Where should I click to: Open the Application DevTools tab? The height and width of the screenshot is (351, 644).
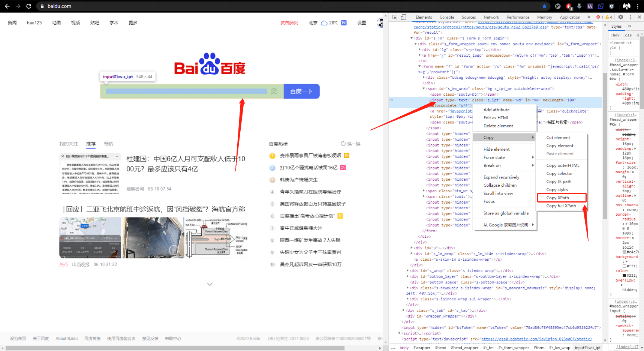point(570,17)
